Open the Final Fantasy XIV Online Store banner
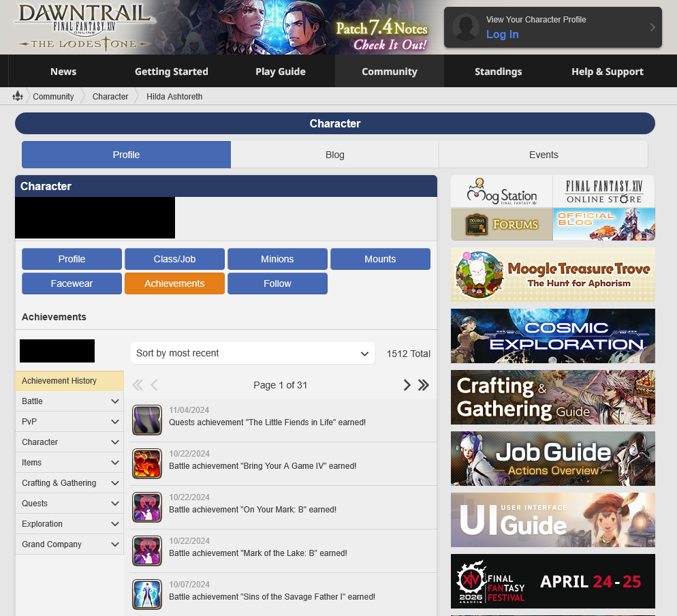Image resolution: width=677 pixels, height=616 pixels. (604, 191)
